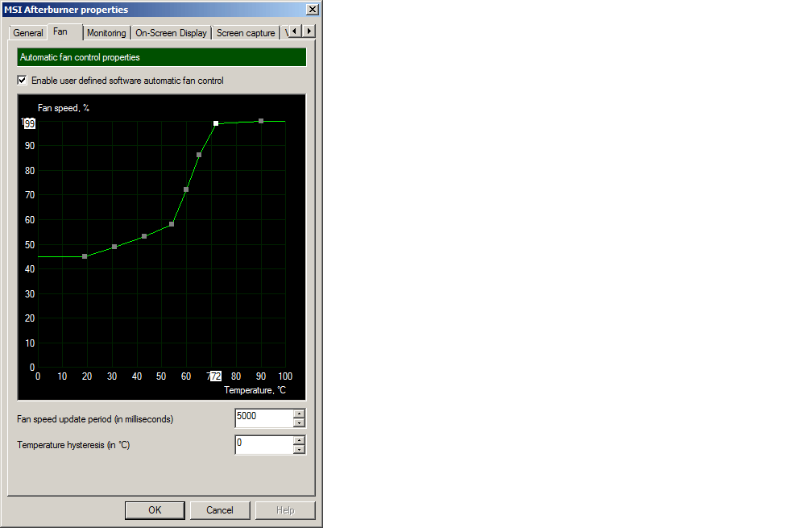Click the "Fan speed update period" label
The image size is (812, 528).
point(95,418)
